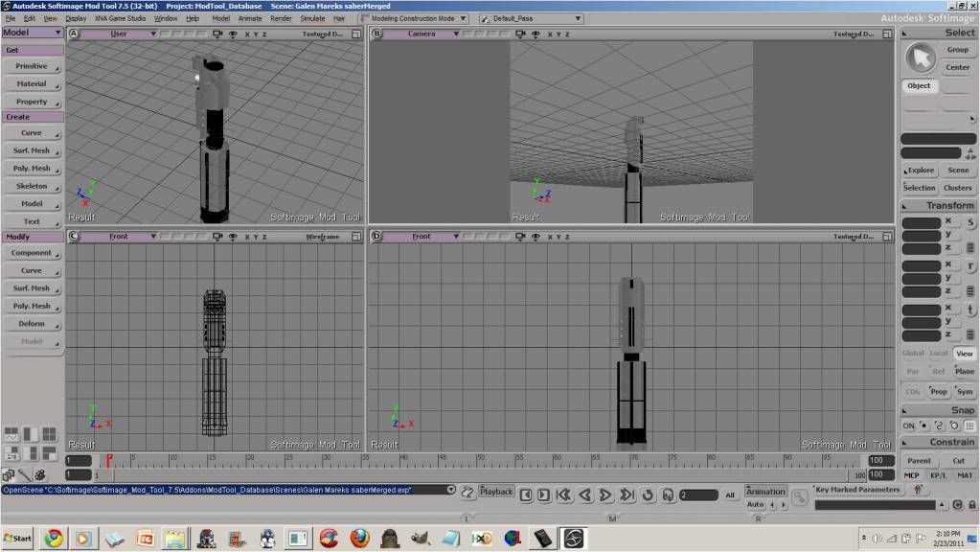The height and width of the screenshot is (552, 980).
Task: Toggle Snap ON button
Action: (x=908, y=425)
